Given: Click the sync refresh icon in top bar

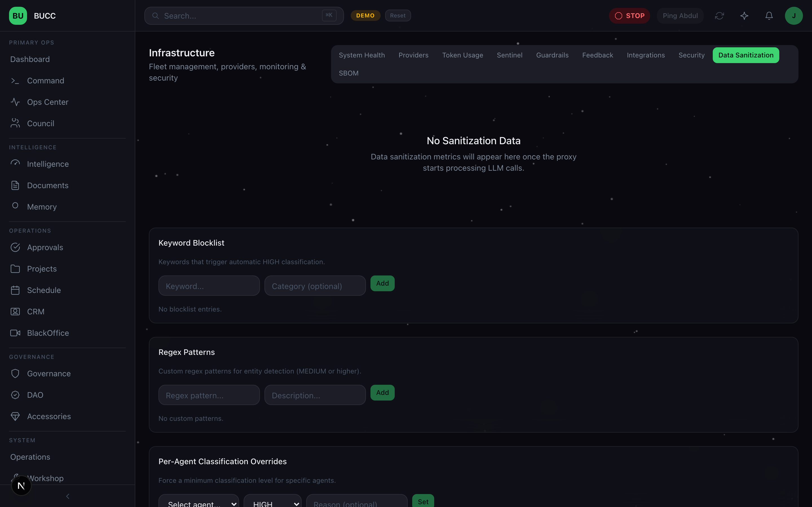Looking at the screenshot, I should click(x=720, y=15).
